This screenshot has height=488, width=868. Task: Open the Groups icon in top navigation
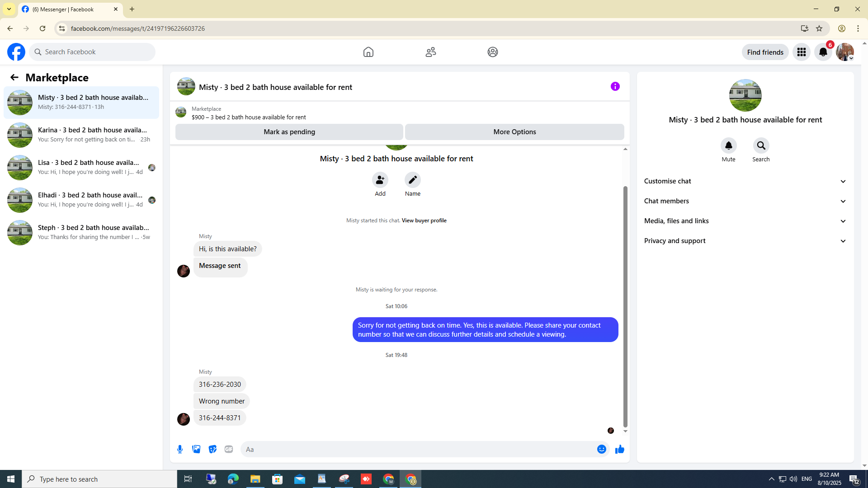(x=492, y=52)
